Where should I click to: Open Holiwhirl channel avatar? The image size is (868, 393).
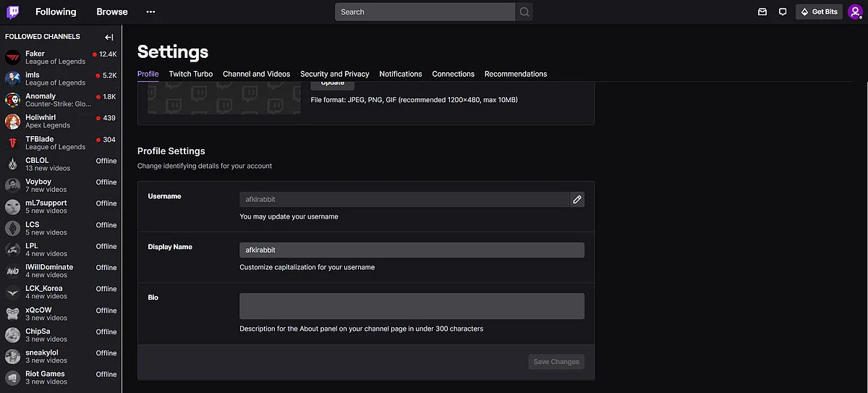[13, 121]
